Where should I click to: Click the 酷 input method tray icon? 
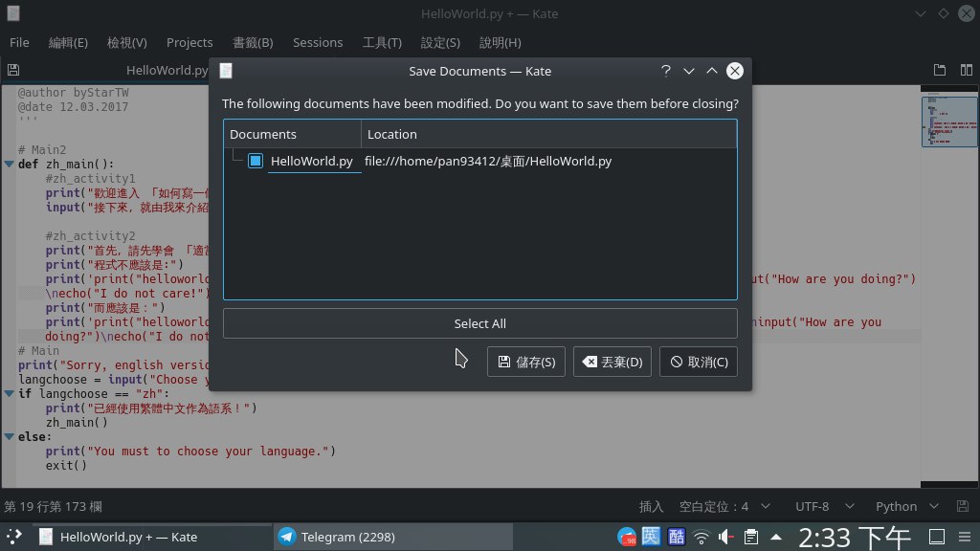pyautogui.click(x=677, y=537)
